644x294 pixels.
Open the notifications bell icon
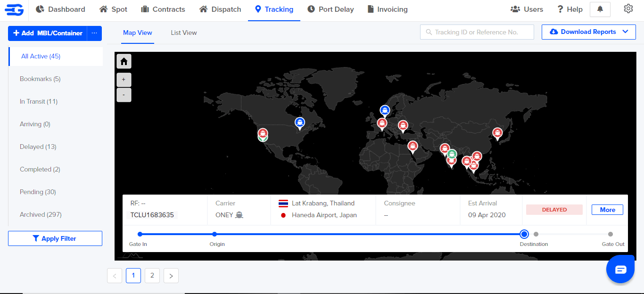pyautogui.click(x=600, y=9)
